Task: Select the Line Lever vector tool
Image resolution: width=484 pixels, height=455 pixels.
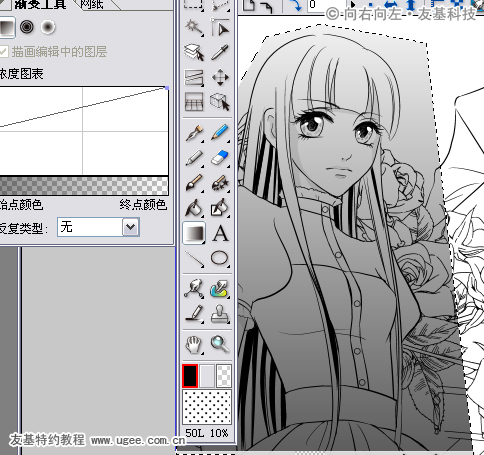Action: [194, 289]
